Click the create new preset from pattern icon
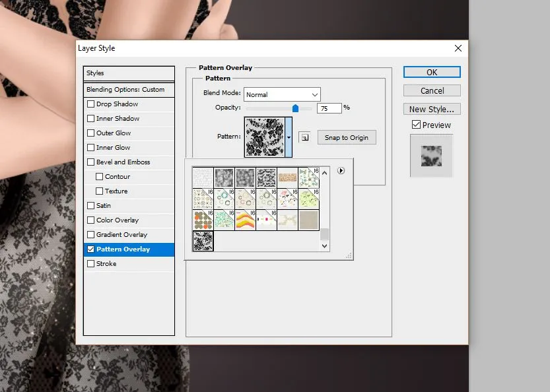Screen dimensions: 550x392 (x=304, y=137)
